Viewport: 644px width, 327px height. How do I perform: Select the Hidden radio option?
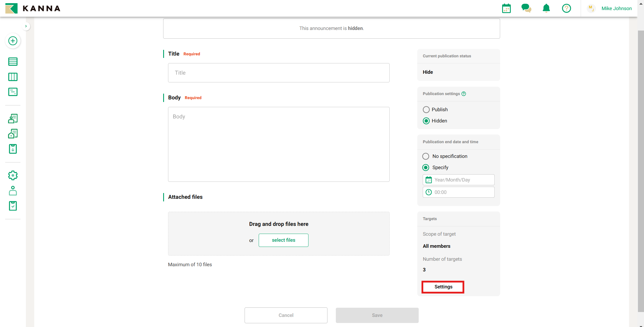(426, 121)
